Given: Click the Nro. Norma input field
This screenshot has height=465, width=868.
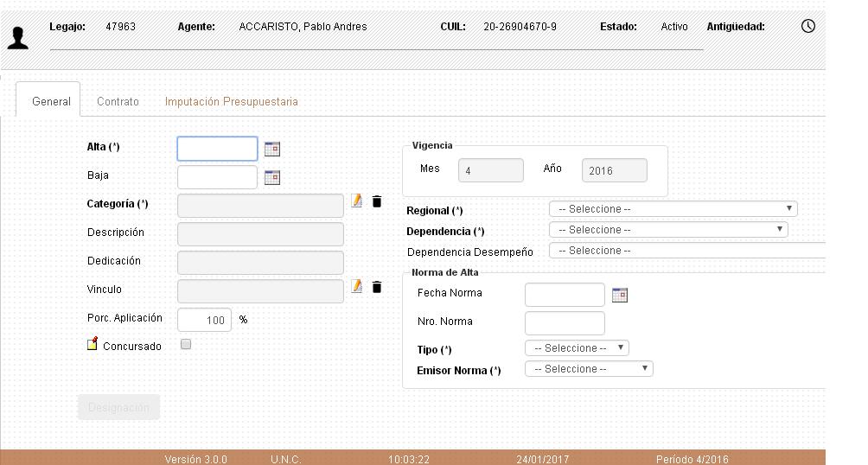Looking at the screenshot, I should click(x=565, y=323).
